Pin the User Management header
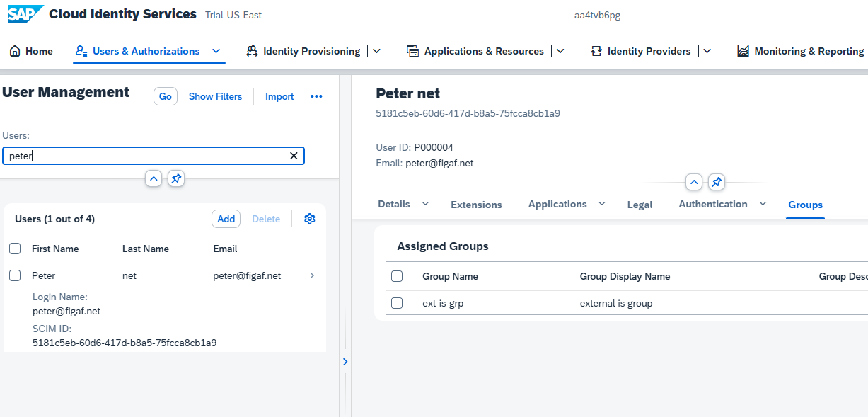 click(177, 178)
